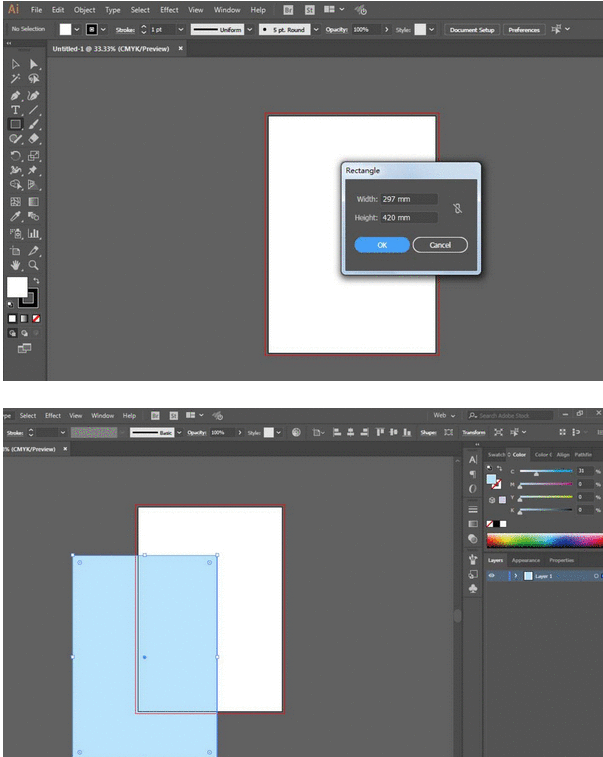Click OK in the Rectangle dialog
Image resolution: width=603 pixels, height=757 pixels.
click(x=381, y=245)
